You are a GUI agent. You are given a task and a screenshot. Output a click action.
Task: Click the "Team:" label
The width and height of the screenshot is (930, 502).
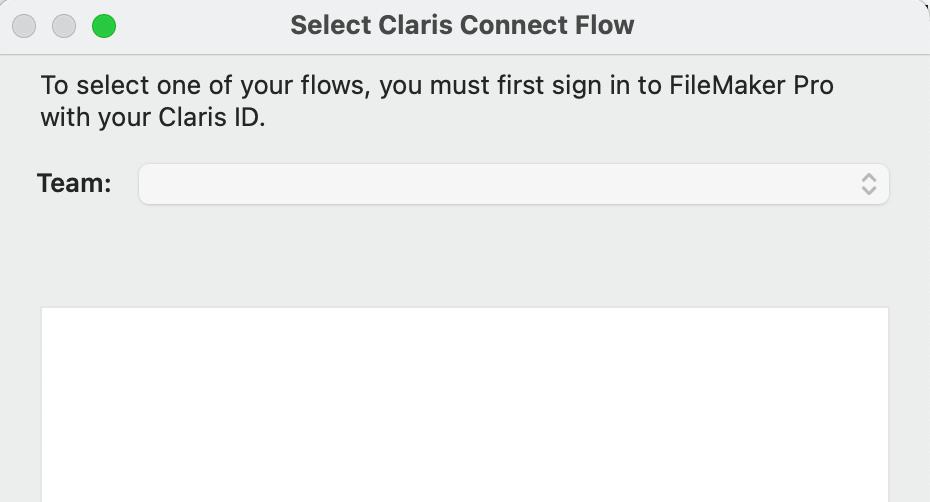(74, 184)
